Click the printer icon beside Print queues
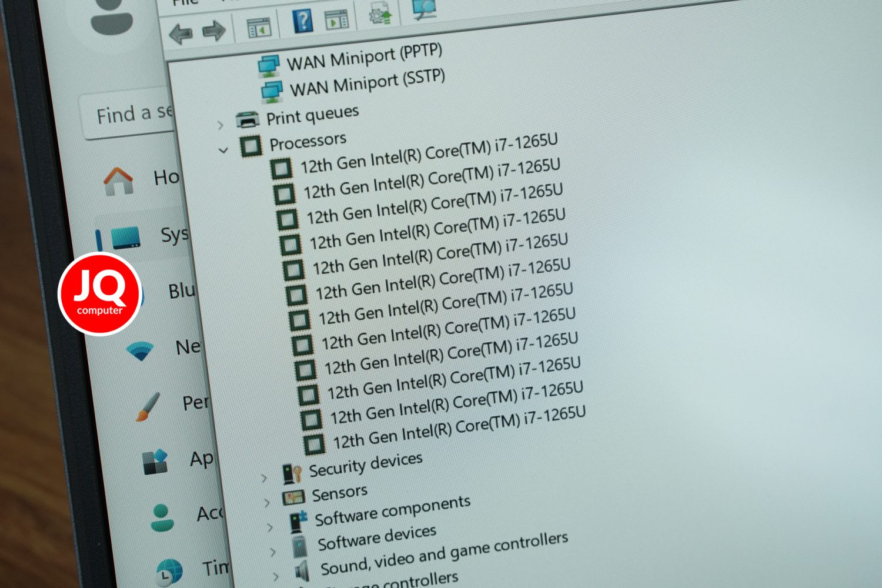 pyautogui.click(x=248, y=121)
